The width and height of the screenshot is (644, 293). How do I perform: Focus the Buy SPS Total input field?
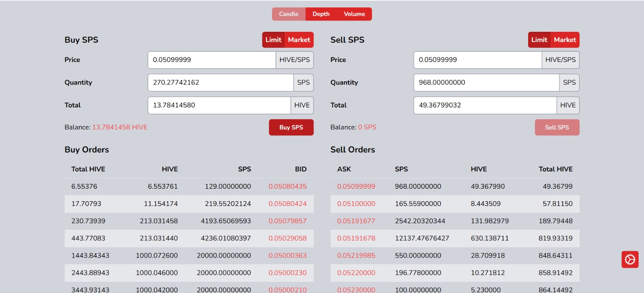coord(219,105)
